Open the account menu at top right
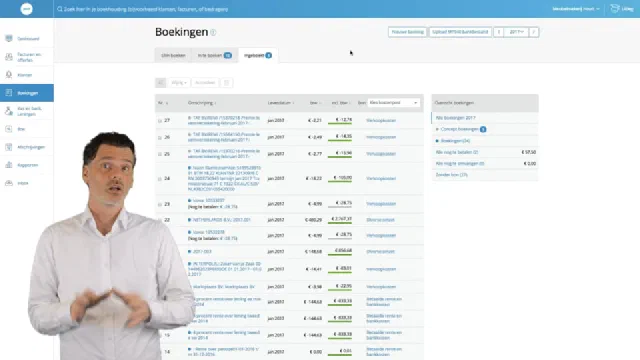This screenshot has width=640, height=360. coord(576,9)
